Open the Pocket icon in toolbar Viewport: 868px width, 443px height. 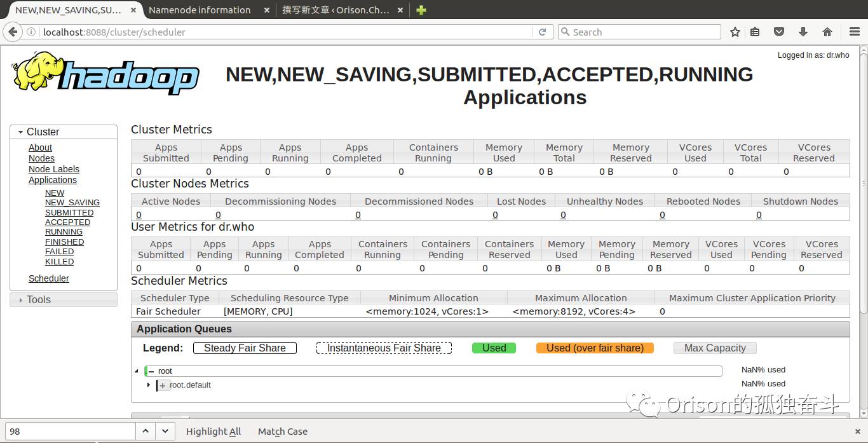click(779, 32)
